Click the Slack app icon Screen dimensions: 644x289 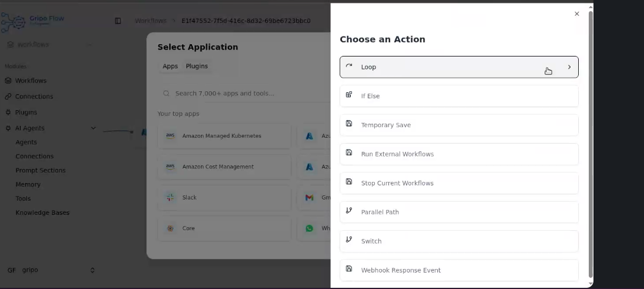(170, 198)
